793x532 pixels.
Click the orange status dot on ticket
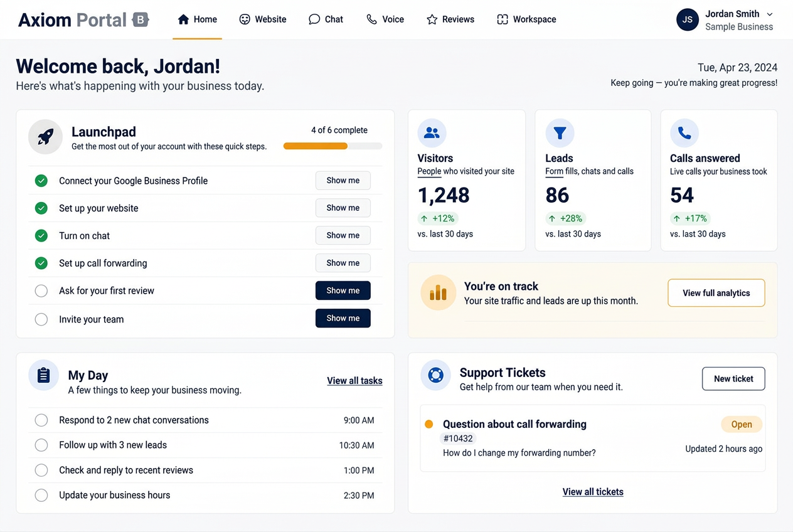pyautogui.click(x=429, y=424)
